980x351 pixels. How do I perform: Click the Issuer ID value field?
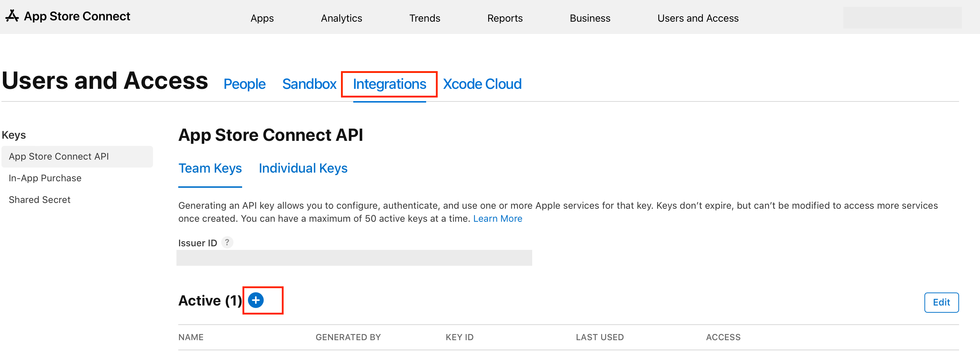coord(354,258)
